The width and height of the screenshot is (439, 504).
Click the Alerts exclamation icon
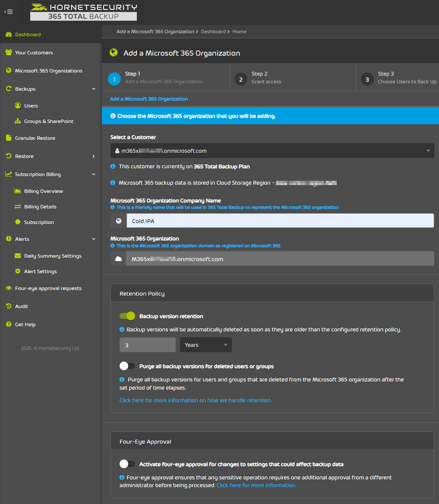pyautogui.click(x=9, y=239)
